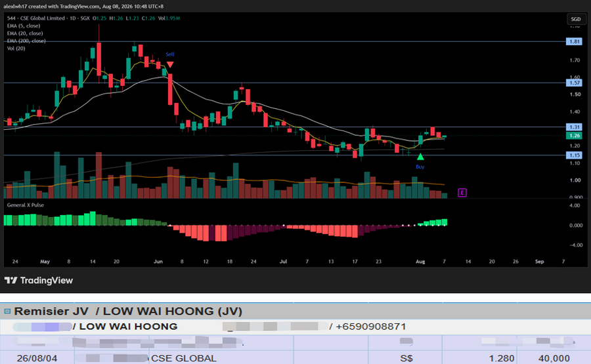
Task: Click the EMA (5, close) indicator label
Action: 24,26
